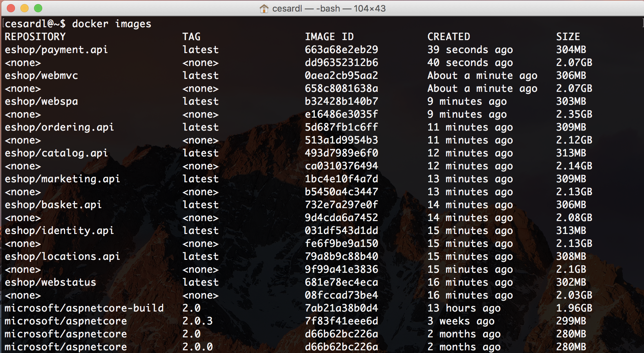
Task: Select the eshop/webstatus repository name
Action: 50,282
